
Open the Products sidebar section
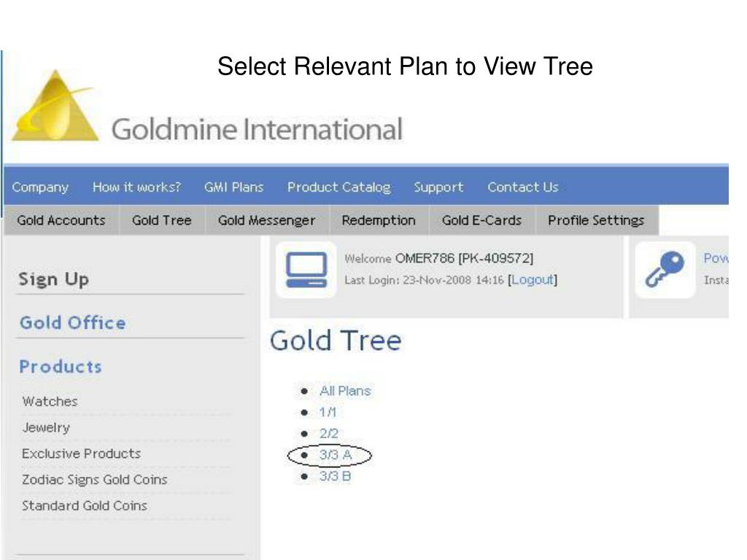[61, 367]
